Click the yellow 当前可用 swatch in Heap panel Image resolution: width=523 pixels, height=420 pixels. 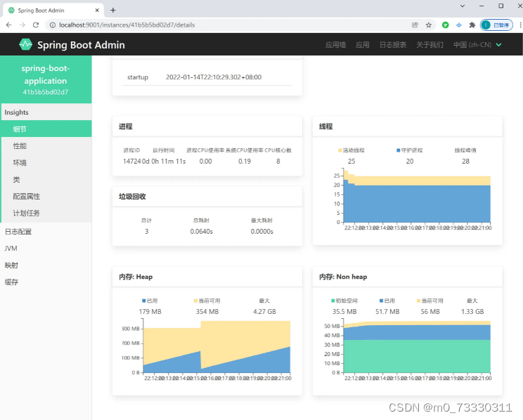(196, 301)
